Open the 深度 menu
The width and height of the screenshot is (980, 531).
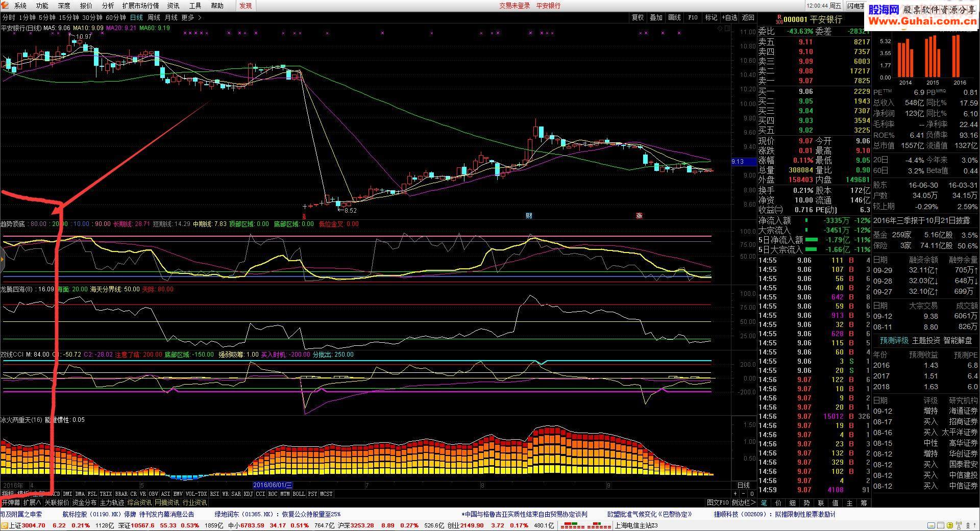tap(64, 6)
